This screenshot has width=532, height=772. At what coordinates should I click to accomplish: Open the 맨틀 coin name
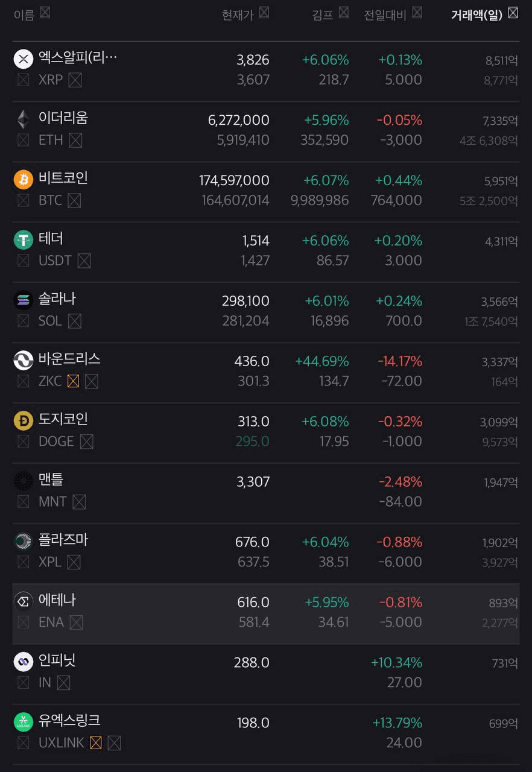point(51,479)
